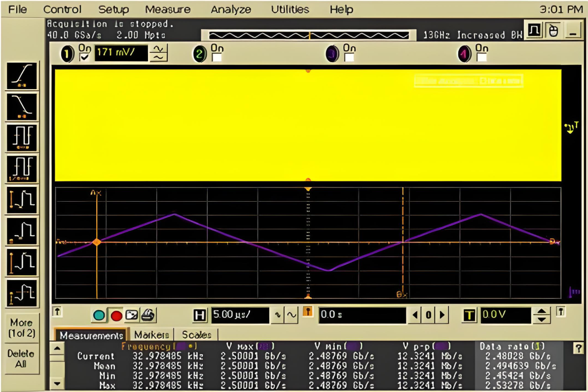Switch to the Markers tab
This screenshot has width=588, height=392.
click(151, 334)
